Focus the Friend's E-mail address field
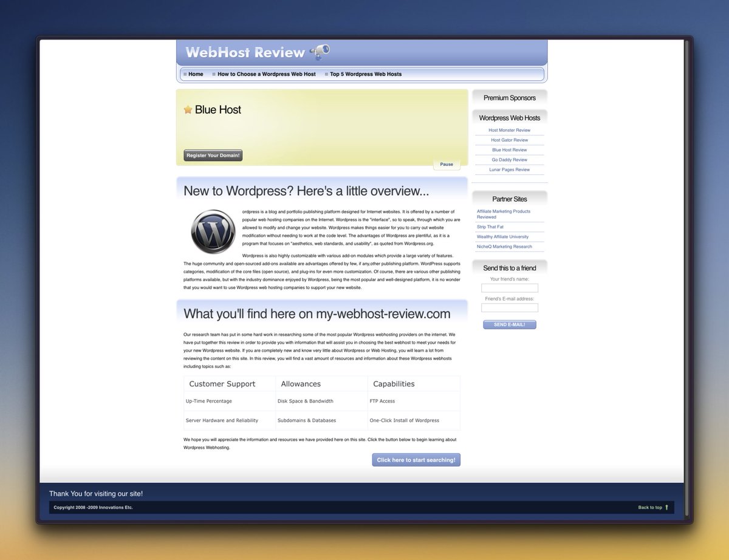Screen dimensions: 729x560 (x=510, y=308)
